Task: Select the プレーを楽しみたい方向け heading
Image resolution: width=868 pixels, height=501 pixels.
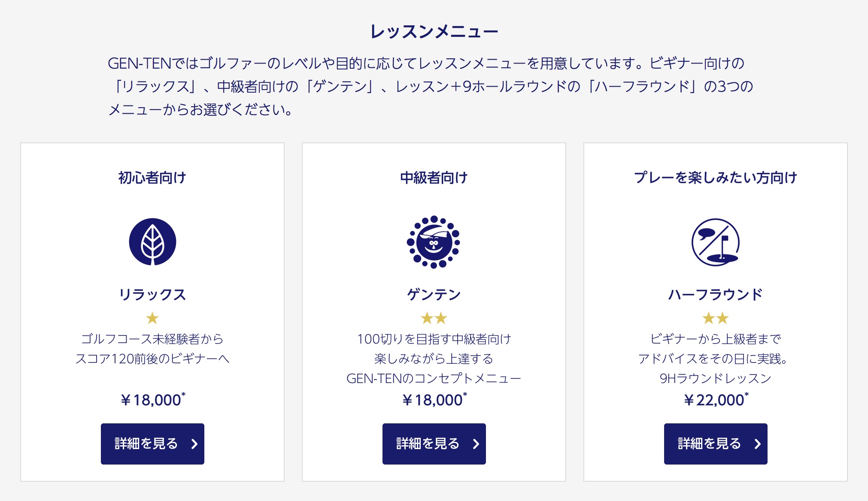Action: coord(716,178)
